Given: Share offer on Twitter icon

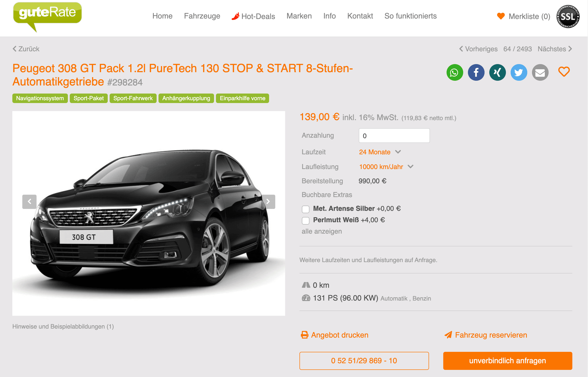Looking at the screenshot, I should 519,72.
